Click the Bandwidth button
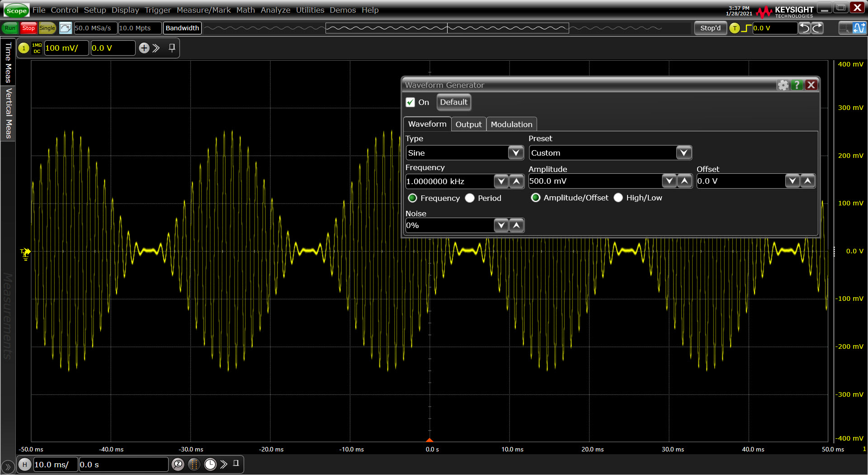 [x=182, y=28]
